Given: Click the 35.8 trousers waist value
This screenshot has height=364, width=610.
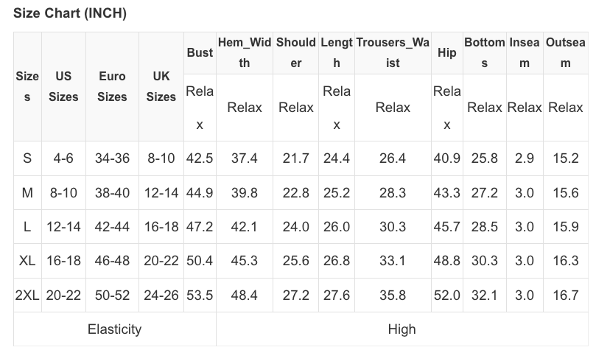Looking at the screenshot, I should coord(393,295).
